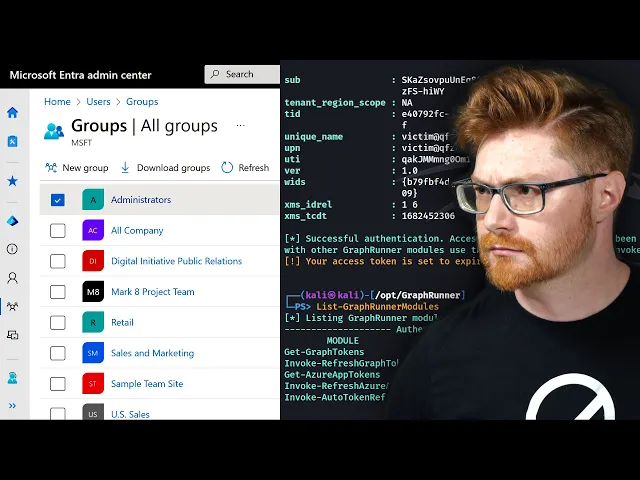This screenshot has width=640, height=480.
Task: Click the New group icon
Action: click(51, 168)
